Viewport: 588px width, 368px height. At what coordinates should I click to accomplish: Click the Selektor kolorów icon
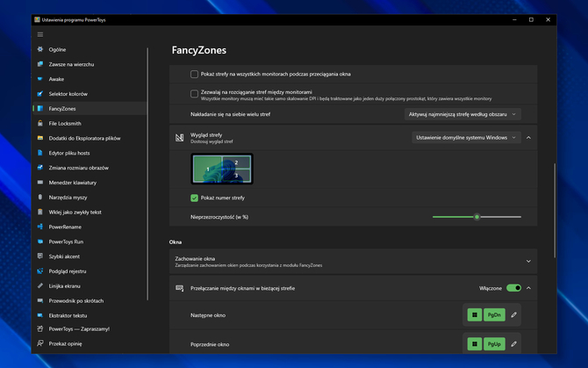[x=40, y=94]
